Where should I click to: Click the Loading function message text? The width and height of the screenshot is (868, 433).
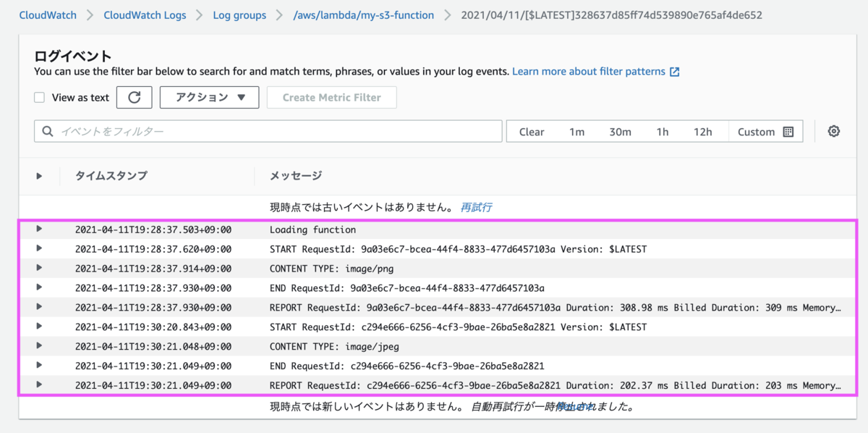pos(312,230)
